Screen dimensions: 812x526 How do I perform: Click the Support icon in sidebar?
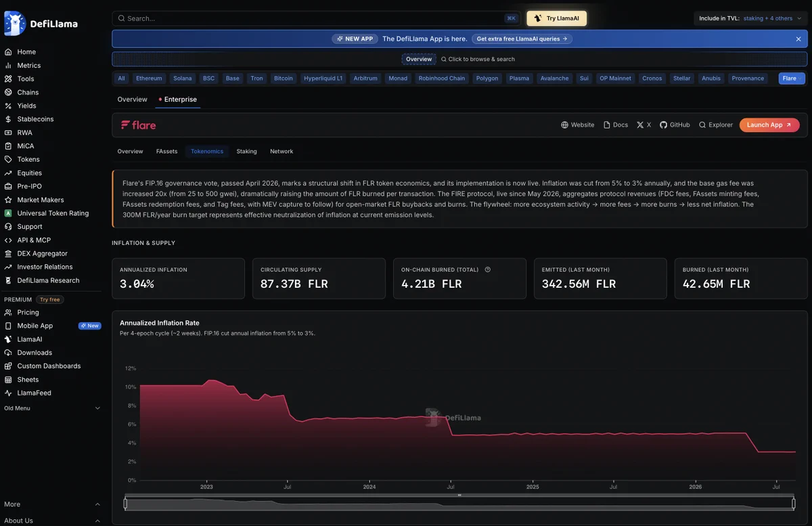8,227
